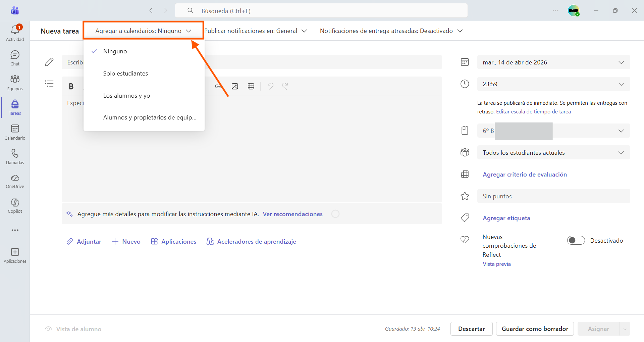Open the due date dropdown
644x342 pixels.
[x=553, y=62]
